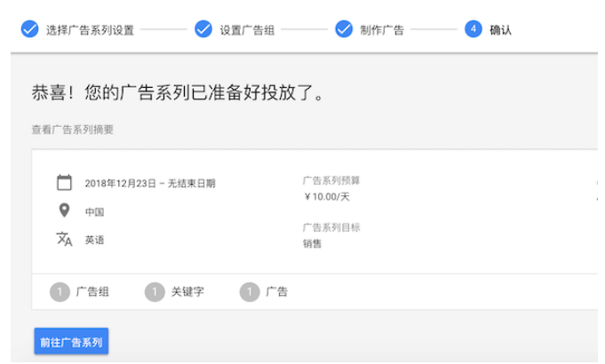
Task: Click the count badge beside 关键字
Action: pyautogui.click(x=155, y=292)
